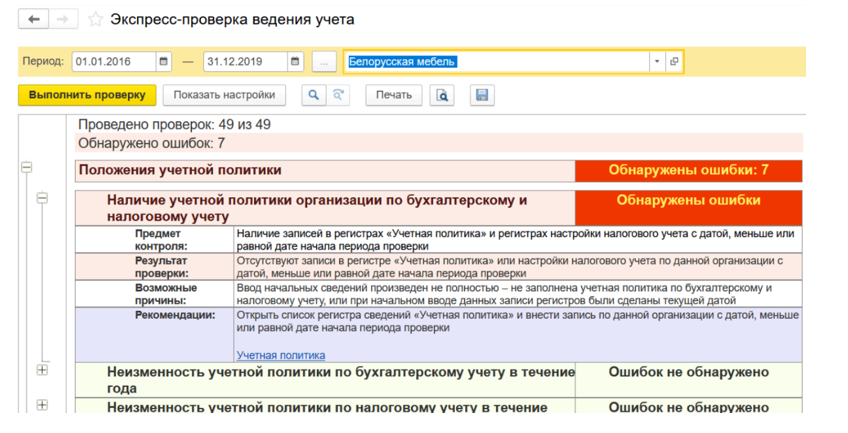Click the cancel search icon
This screenshot has width=848, height=433.
coord(338,95)
